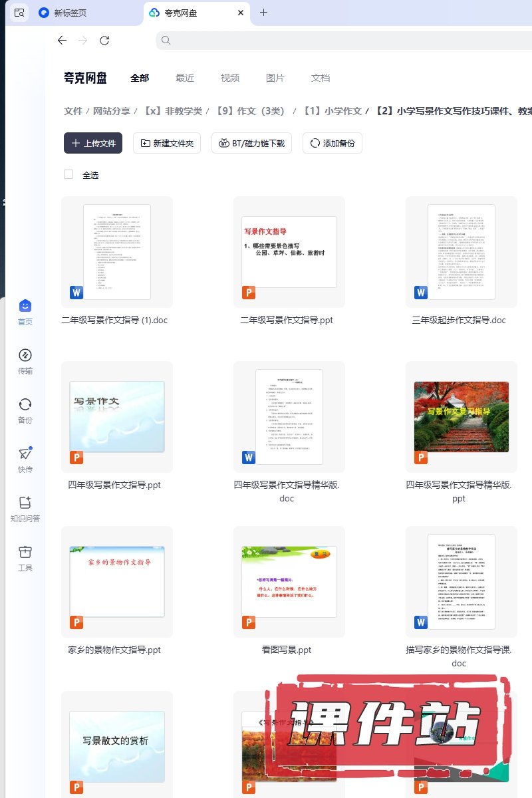The height and width of the screenshot is (798, 532).
Task: Open the 备份 backup sidebar icon
Action: pos(25,405)
